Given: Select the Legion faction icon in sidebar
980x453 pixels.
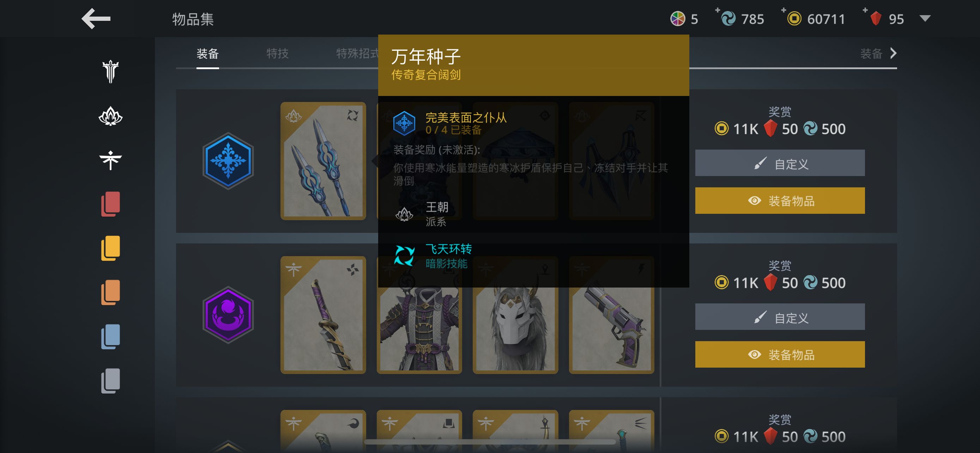Looking at the screenshot, I should click(x=110, y=72).
